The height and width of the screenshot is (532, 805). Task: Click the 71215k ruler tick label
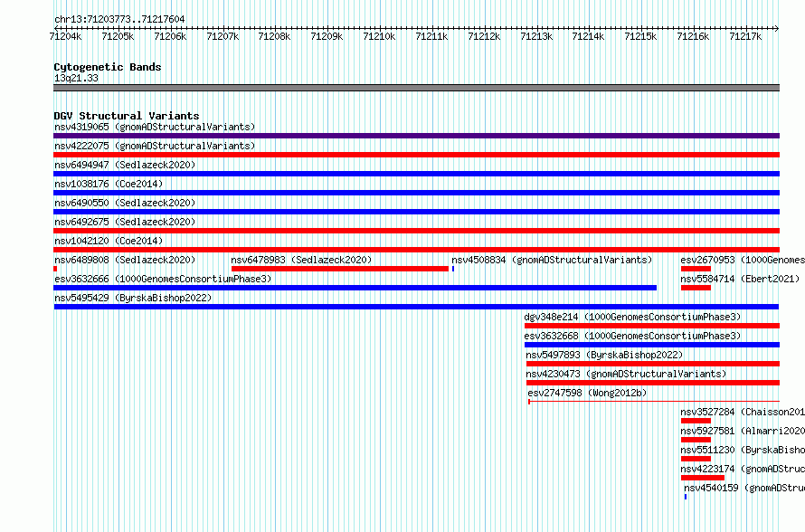pyautogui.click(x=640, y=36)
